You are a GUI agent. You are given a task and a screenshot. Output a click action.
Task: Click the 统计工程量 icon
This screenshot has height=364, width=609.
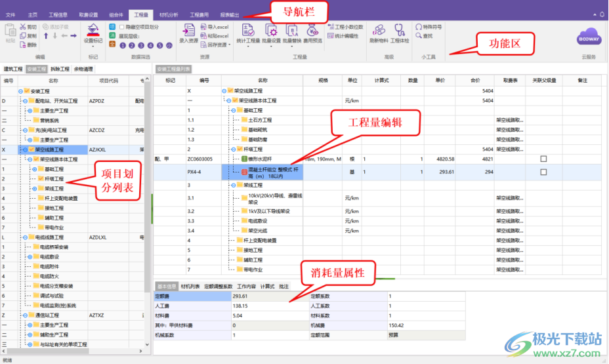click(248, 30)
